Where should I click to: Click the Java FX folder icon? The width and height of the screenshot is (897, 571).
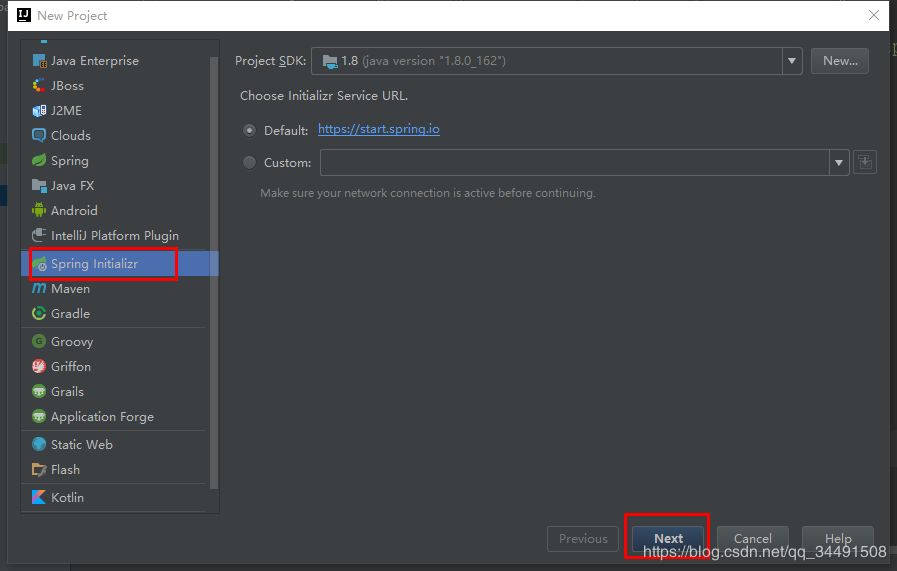pyautogui.click(x=39, y=185)
